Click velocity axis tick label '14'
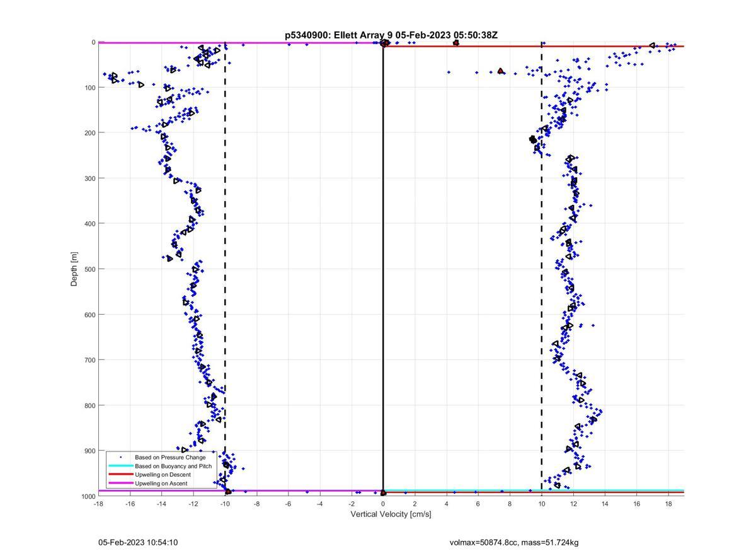This screenshot has height=558, width=756. (605, 504)
